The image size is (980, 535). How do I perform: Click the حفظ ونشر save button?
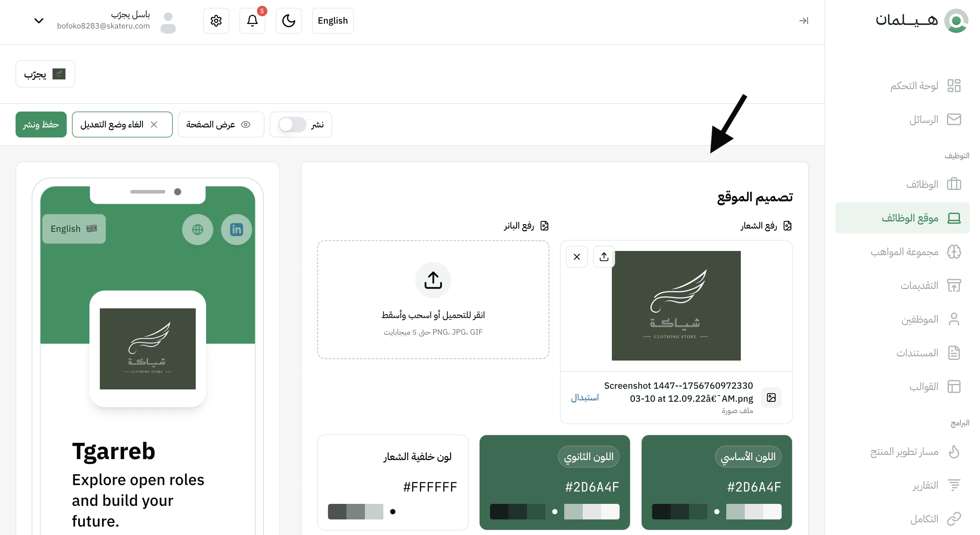(41, 125)
